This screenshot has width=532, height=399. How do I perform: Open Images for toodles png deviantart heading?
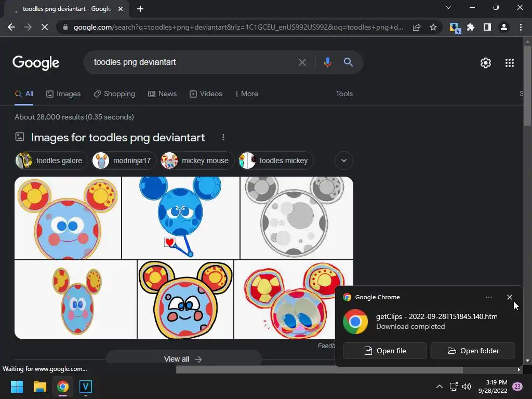pyautogui.click(x=118, y=137)
